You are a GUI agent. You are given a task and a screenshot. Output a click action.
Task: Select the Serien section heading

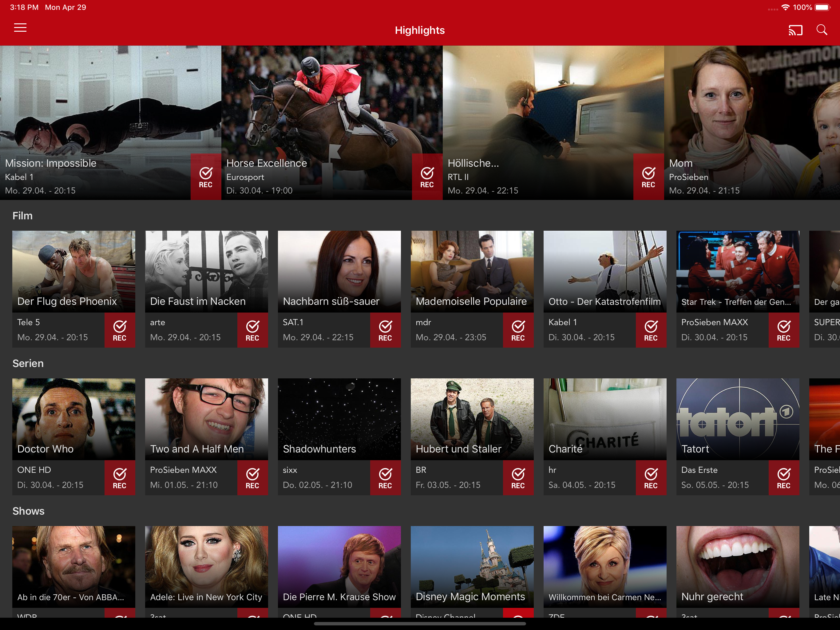coord(28,364)
